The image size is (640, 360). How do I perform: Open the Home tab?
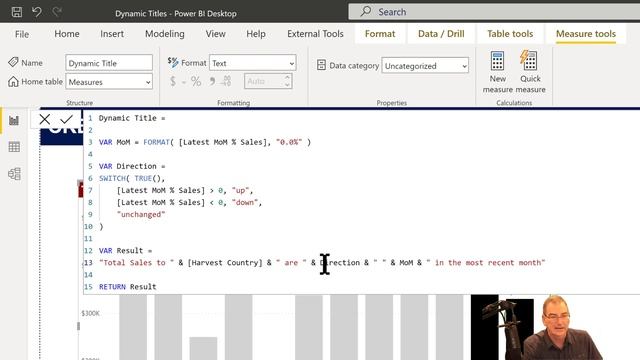pos(67,34)
